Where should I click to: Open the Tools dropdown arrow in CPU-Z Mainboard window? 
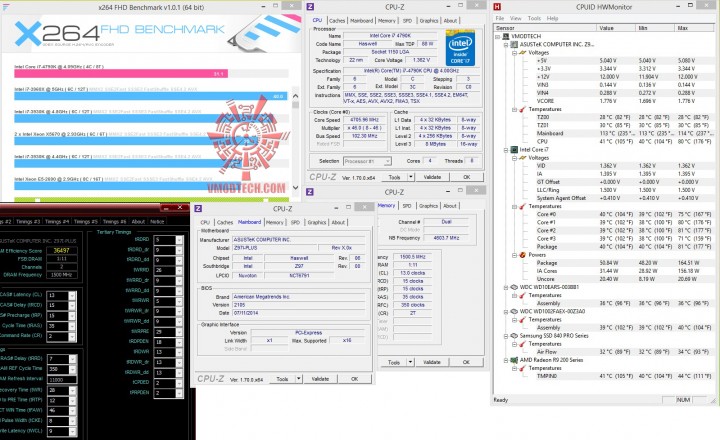point(299,379)
